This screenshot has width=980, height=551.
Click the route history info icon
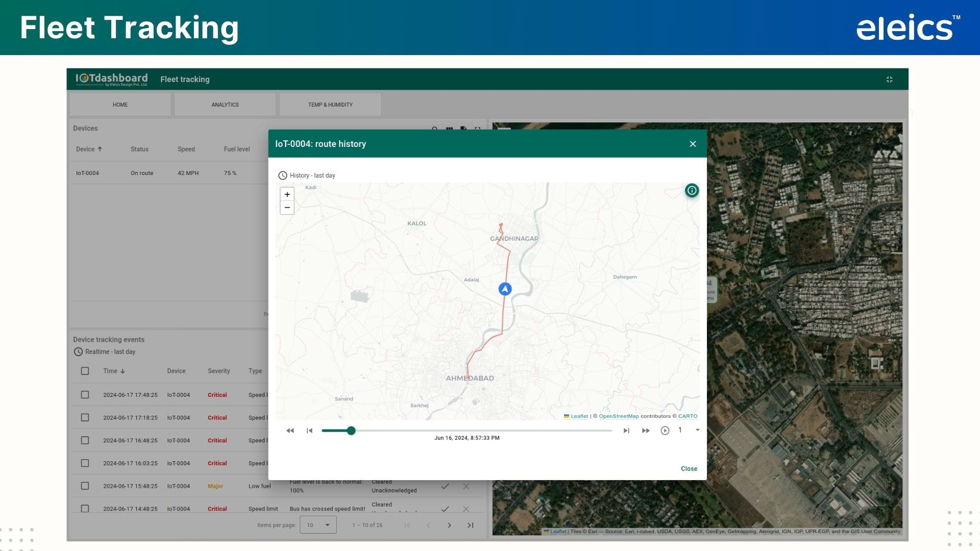point(692,190)
